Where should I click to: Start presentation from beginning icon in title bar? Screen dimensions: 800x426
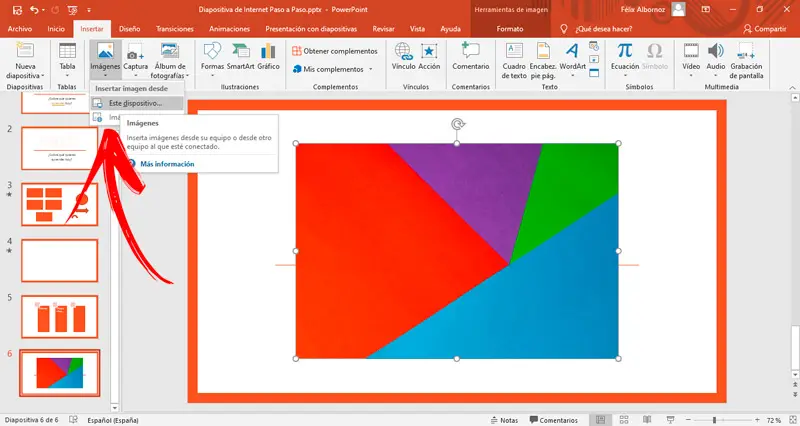72,10
